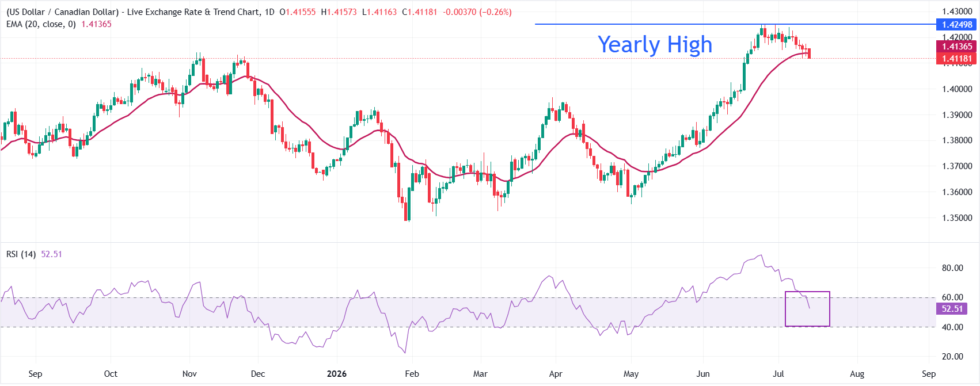This screenshot has height=386, width=980.
Task: Click the Oct label on the time axis
Action: 111,374
